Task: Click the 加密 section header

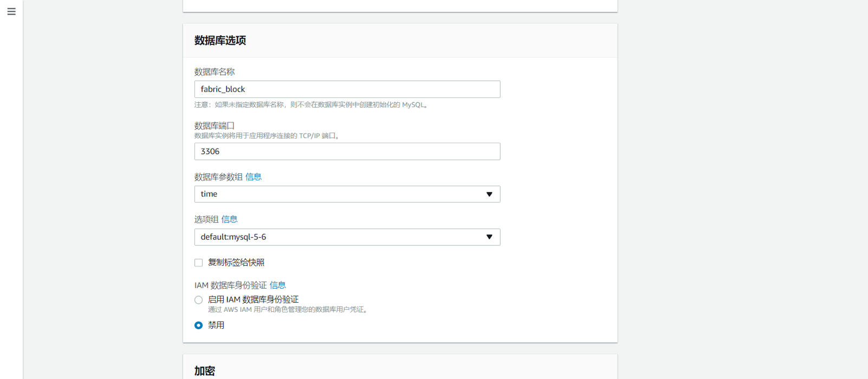Action: click(205, 371)
